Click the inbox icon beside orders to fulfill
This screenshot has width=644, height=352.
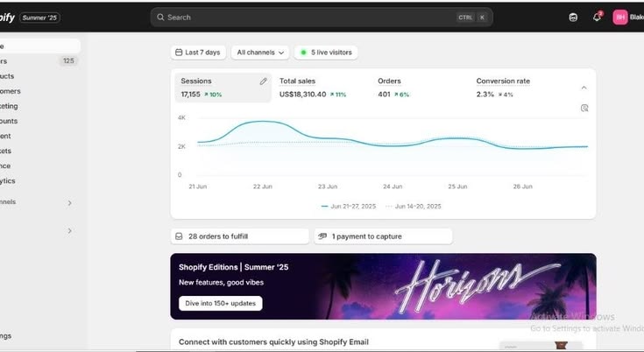pyautogui.click(x=179, y=236)
